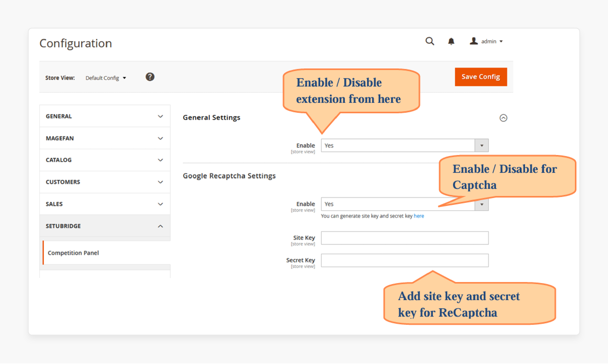Click the General Settings heading
Viewport: 608px width, 364px height.
point(211,118)
